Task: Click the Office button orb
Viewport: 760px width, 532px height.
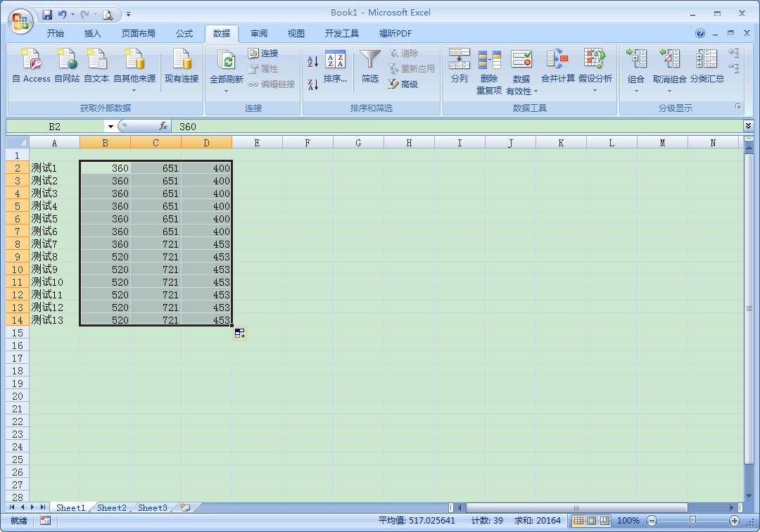Action: 20,21
